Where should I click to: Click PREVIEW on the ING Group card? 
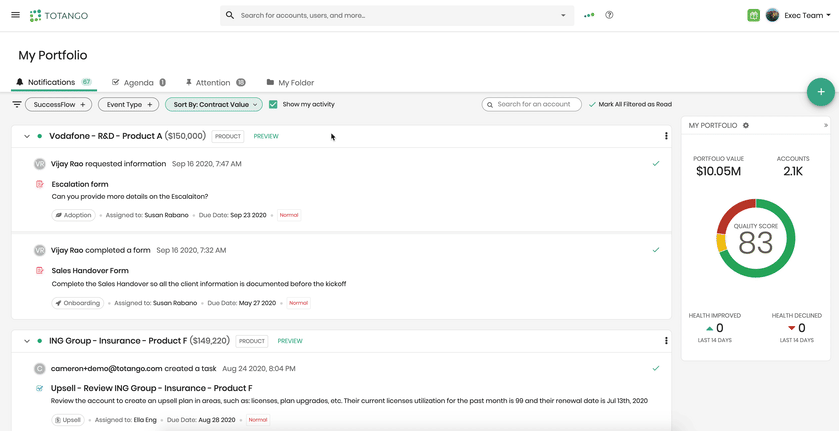coord(290,341)
